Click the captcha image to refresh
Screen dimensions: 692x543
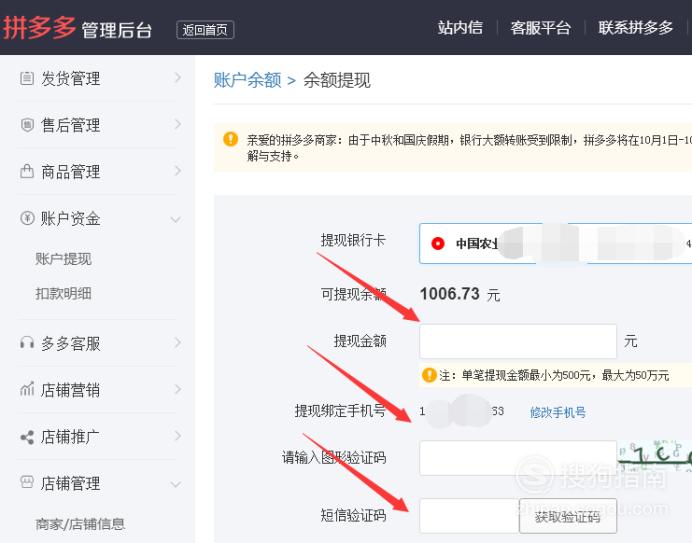click(x=654, y=455)
